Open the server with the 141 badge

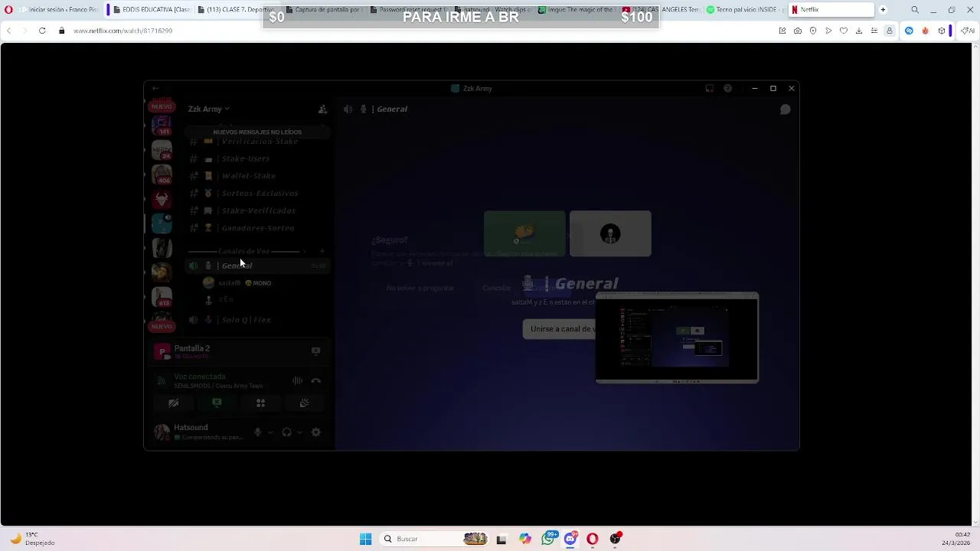pyautogui.click(x=162, y=125)
